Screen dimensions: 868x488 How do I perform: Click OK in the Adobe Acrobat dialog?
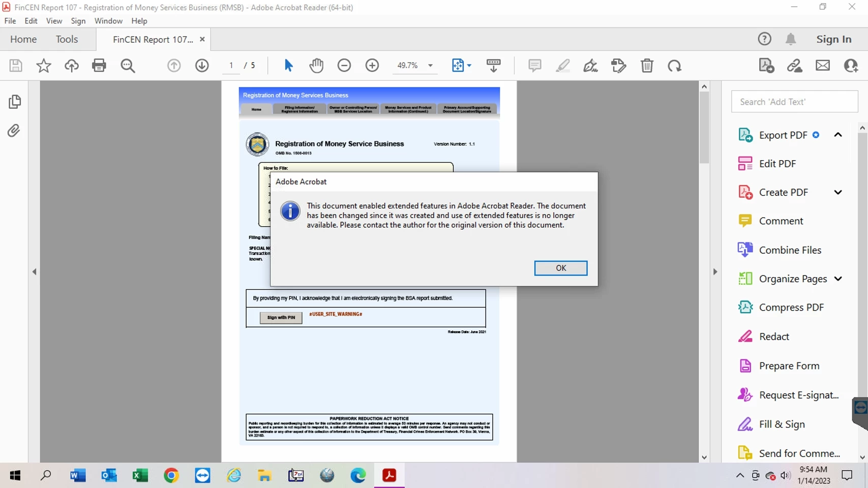pos(560,268)
